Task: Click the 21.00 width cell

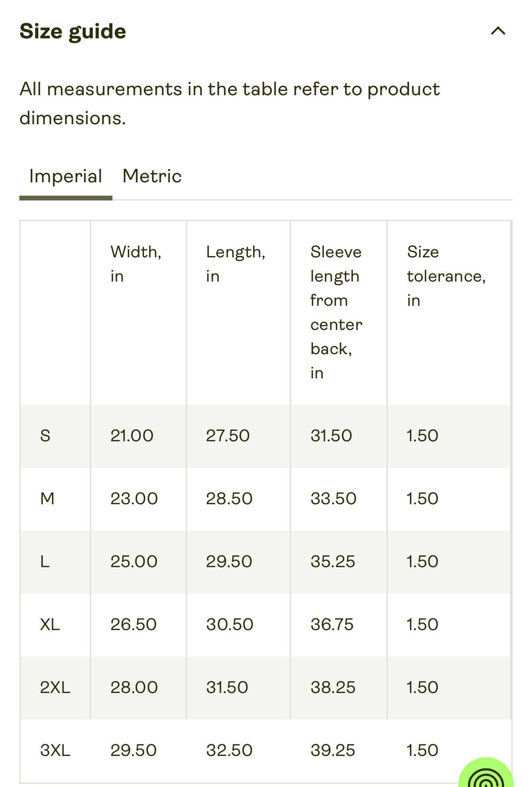Action: 132,436
